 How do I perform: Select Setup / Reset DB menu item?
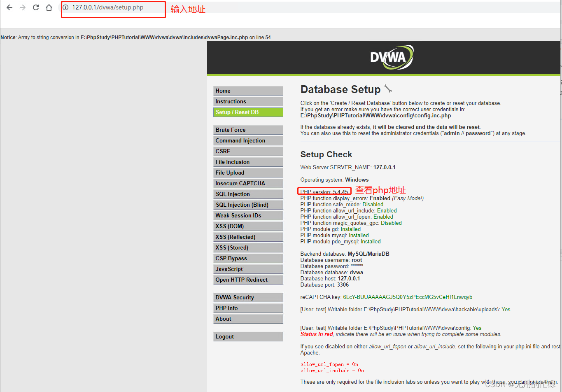[x=248, y=112]
